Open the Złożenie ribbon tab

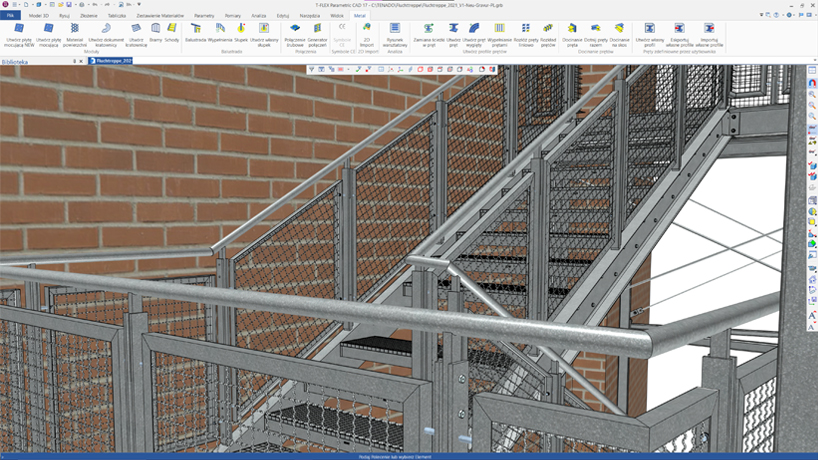pos(89,16)
